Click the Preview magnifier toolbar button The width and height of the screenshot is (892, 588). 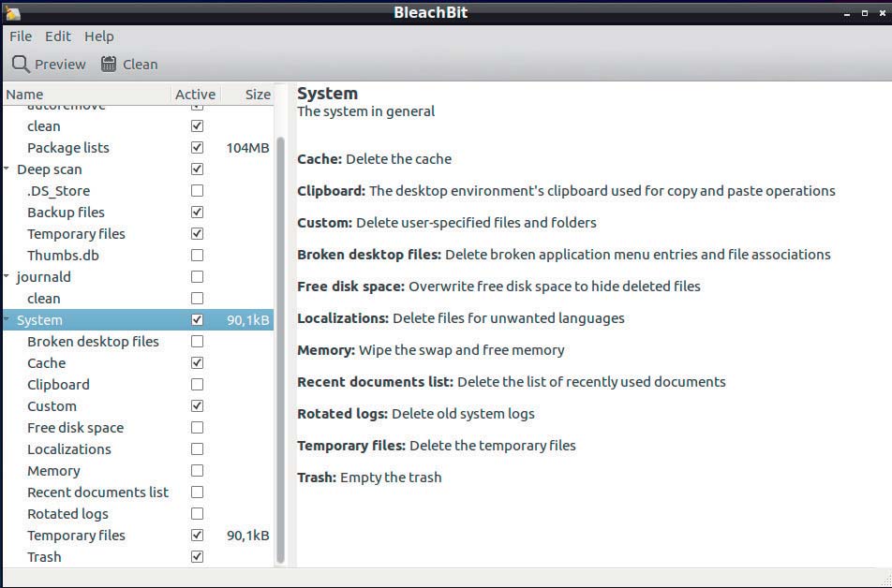(x=49, y=65)
